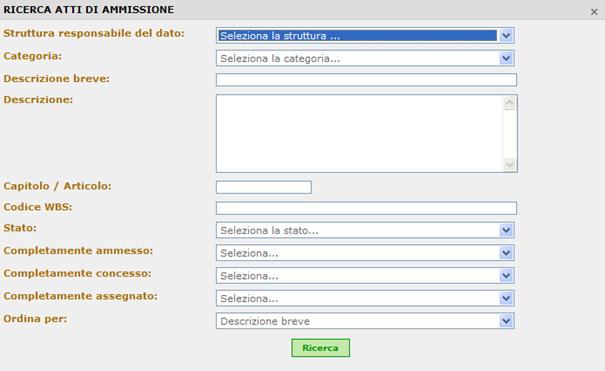Open the Completamente concesso dropdown
605x371 pixels.
click(x=365, y=276)
